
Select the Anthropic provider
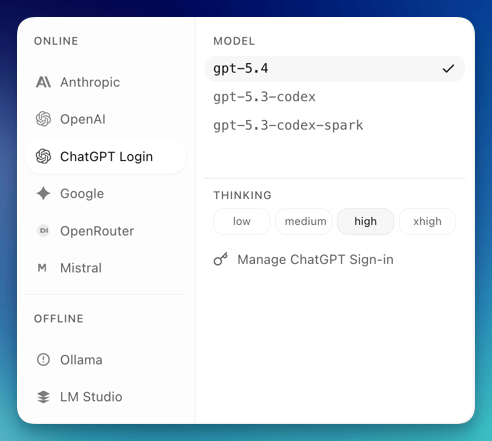tap(105, 82)
